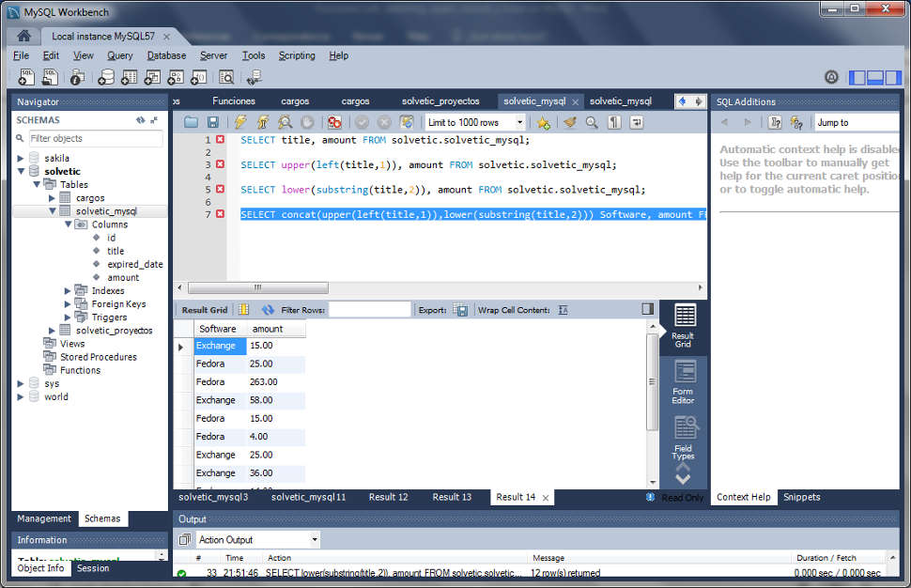The image size is (911, 588).
Task: Expand the sakila schema
Action: pyautogui.click(x=21, y=158)
